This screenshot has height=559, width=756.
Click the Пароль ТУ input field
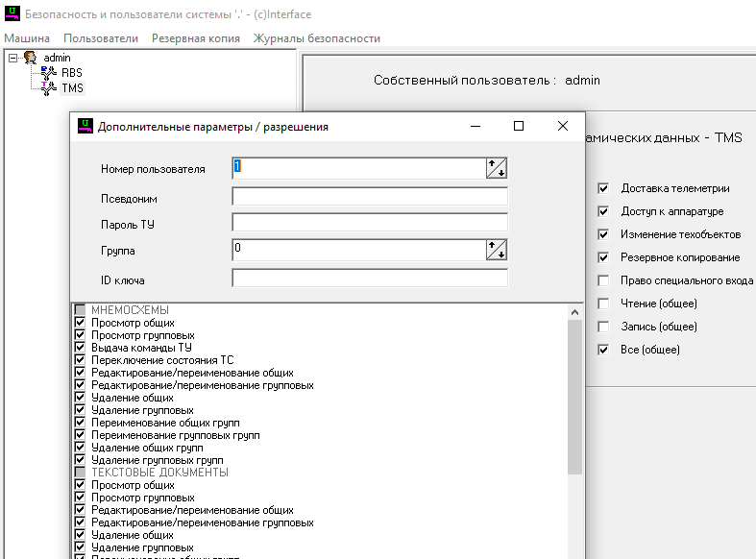tap(369, 223)
